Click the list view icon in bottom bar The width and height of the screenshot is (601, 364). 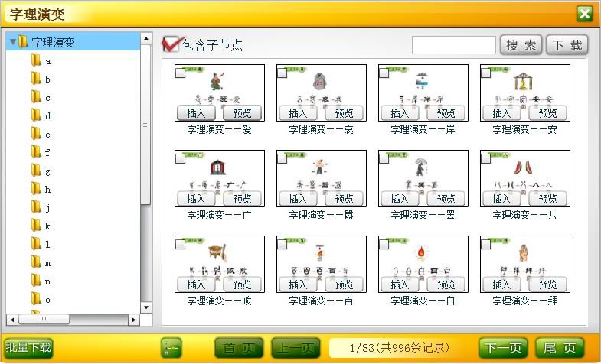171,348
